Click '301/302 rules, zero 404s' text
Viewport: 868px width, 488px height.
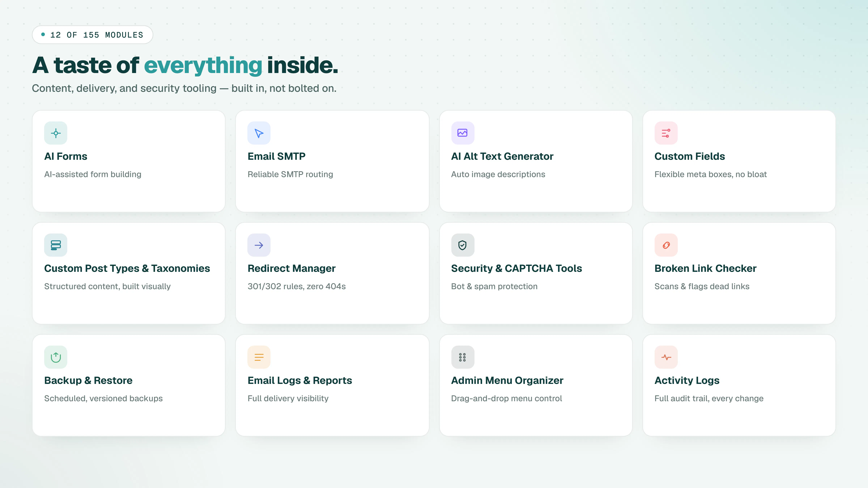click(297, 286)
